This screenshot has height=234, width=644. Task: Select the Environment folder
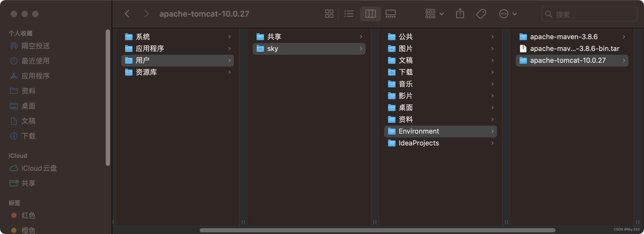(441, 131)
